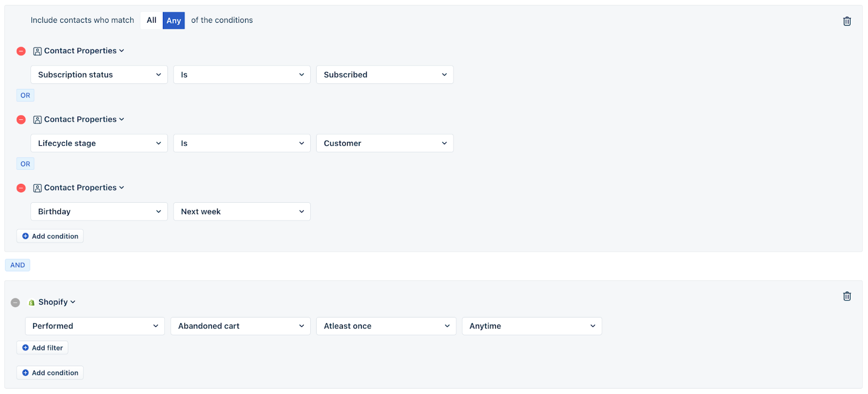Click the contact card icon beside first Contact Properties
The width and height of the screenshot is (868, 394).
tap(37, 50)
